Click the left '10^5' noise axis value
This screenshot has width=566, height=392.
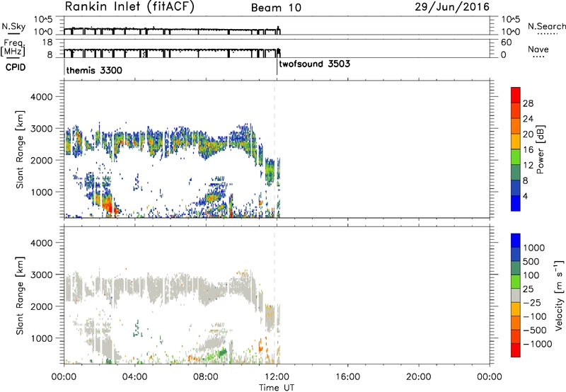[43, 19]
